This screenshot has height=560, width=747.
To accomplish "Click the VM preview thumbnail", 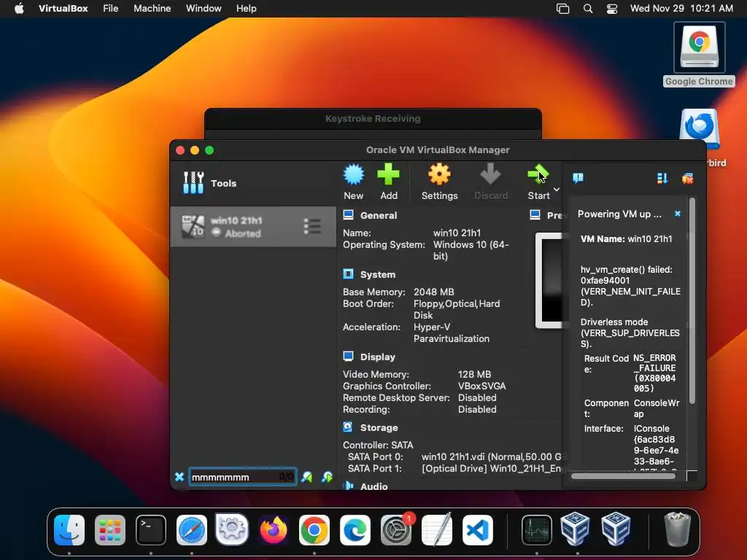I will click(549, 281).
